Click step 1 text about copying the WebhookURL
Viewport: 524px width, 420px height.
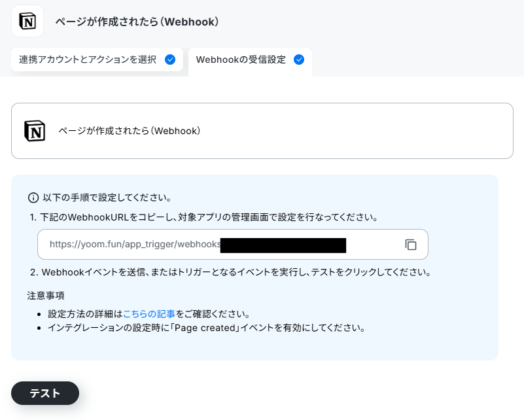204,217
